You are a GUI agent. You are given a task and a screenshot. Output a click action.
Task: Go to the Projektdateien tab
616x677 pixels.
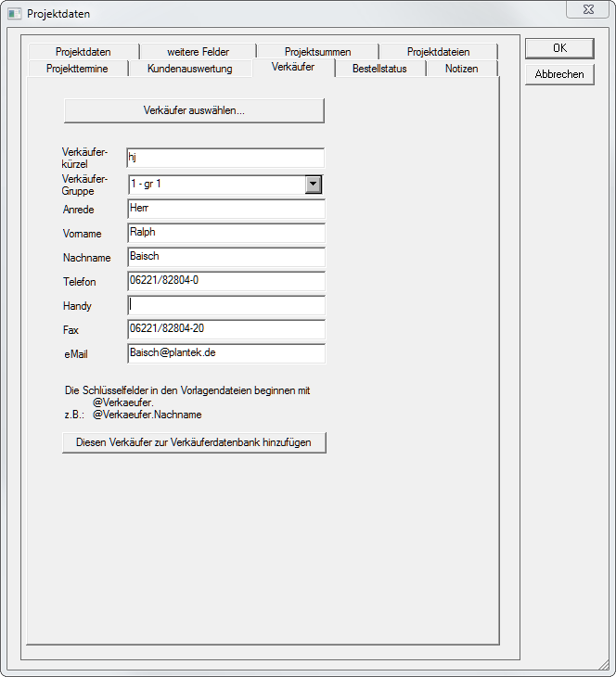(438, 52)
